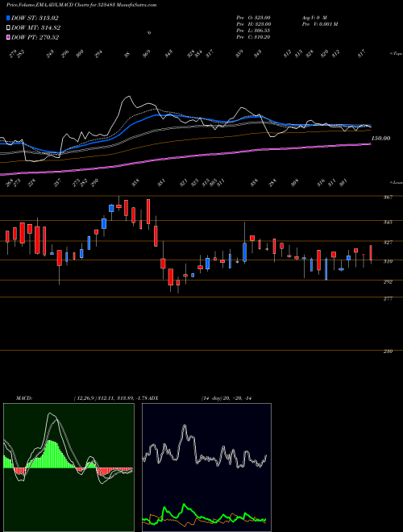Click the 345 price level label
The image size is (403, 532).
388,222
